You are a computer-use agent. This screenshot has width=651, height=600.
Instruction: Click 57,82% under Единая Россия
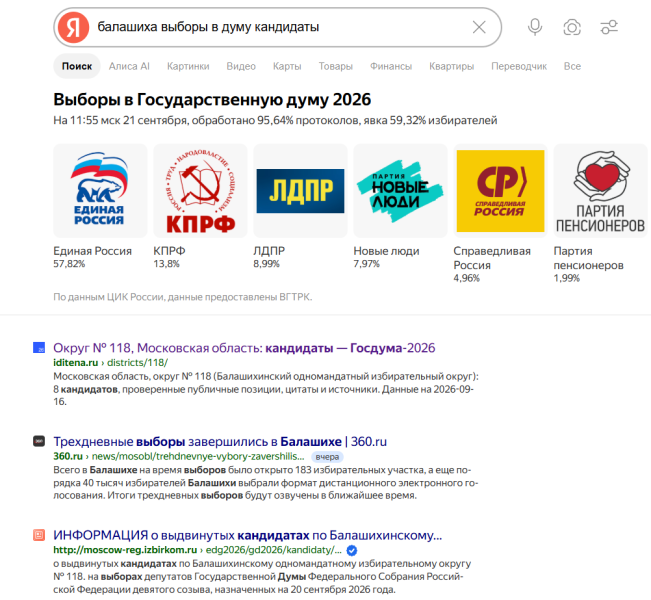click(x=69, y=264)
